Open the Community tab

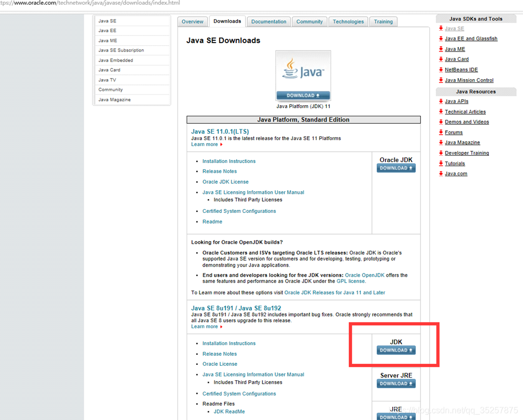point(309,22)
